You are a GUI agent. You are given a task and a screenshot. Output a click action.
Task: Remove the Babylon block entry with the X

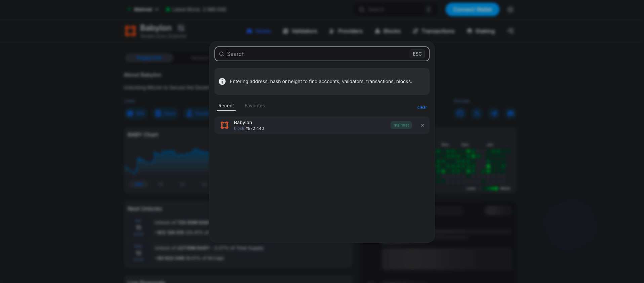coord(422,125)
